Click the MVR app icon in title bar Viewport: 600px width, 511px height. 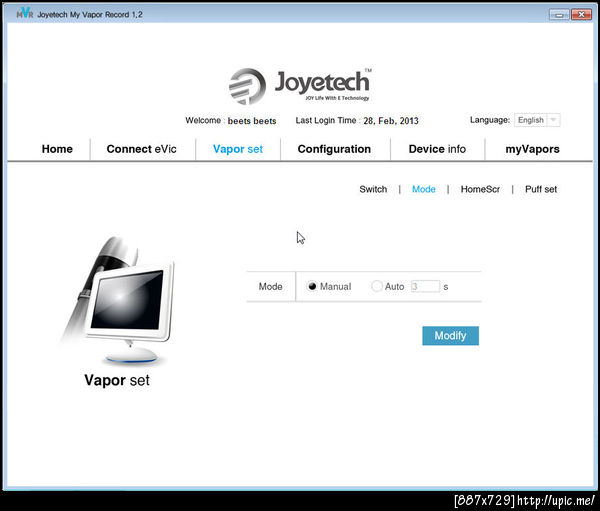25,13
